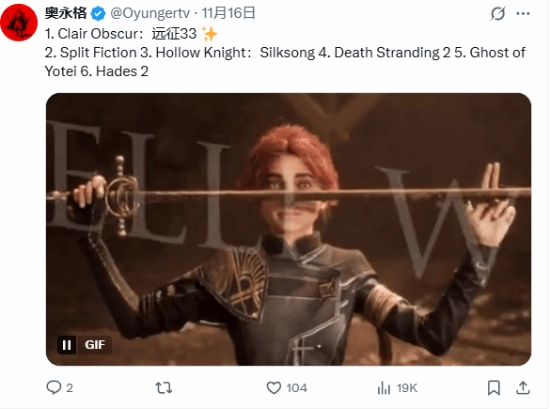Image resolution: width=550 pixels, height=409 pixels.
Task: Bookmark this post
Action: [x=494, y=388]
